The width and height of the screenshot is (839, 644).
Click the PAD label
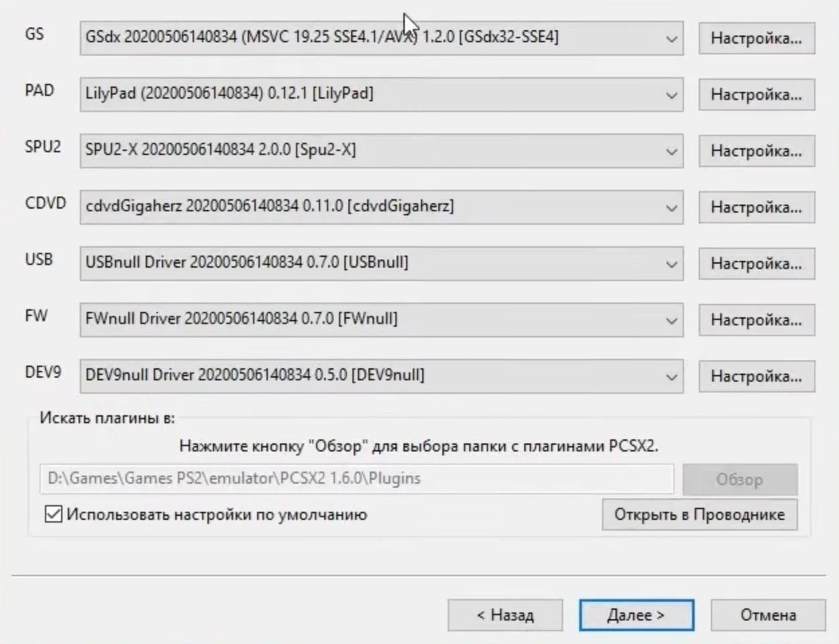tap(40, 90)
